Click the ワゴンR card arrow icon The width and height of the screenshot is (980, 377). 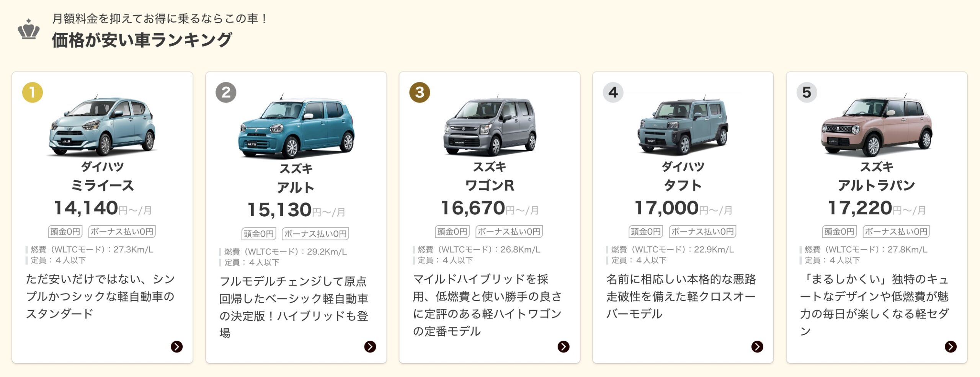pos(563,346)
